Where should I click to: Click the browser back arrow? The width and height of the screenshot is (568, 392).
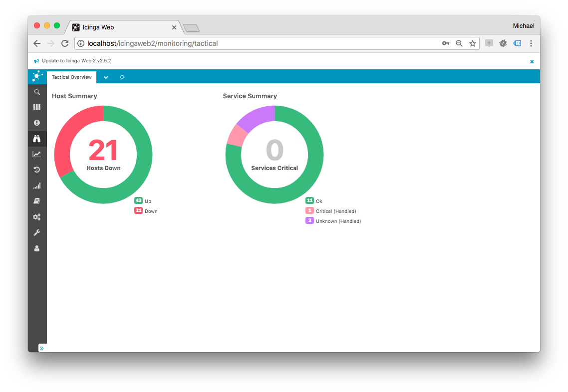coord(37,43)
